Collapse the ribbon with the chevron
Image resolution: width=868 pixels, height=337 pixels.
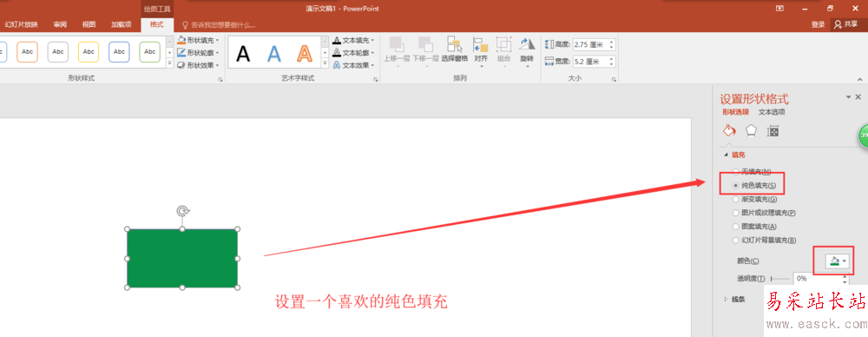coord(858,81)
